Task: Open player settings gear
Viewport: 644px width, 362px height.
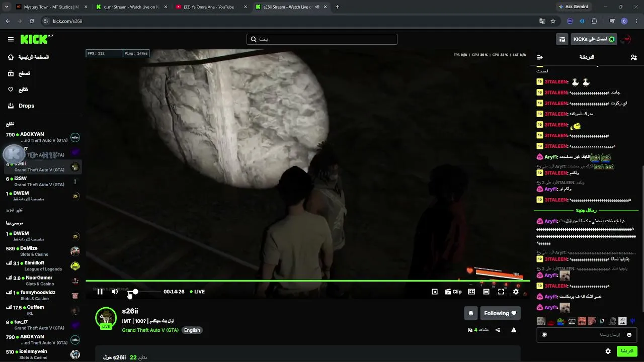Action: 516,292
